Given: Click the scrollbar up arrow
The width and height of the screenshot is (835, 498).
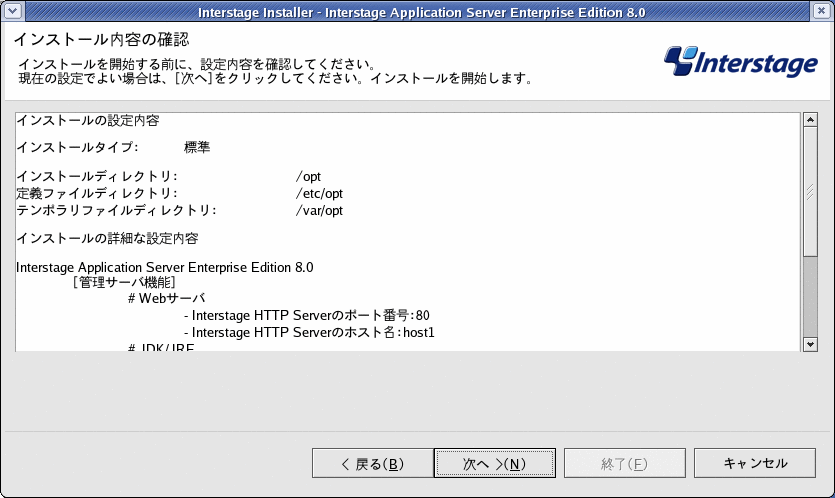Looking at the screenshot, I should 810,120.
